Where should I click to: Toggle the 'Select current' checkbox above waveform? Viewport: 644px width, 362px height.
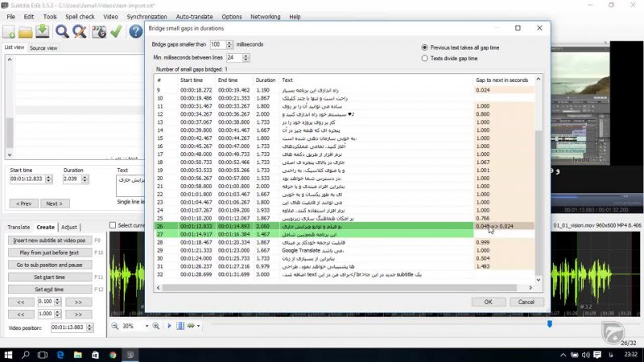click(x=112, y=226)
